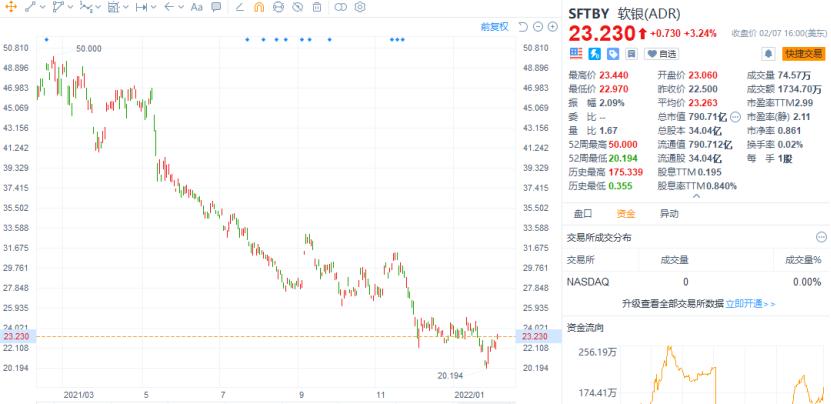Open 快捷交易 quick trade
The width and height of the screenshot is (831, 404).
coord(803,54)
